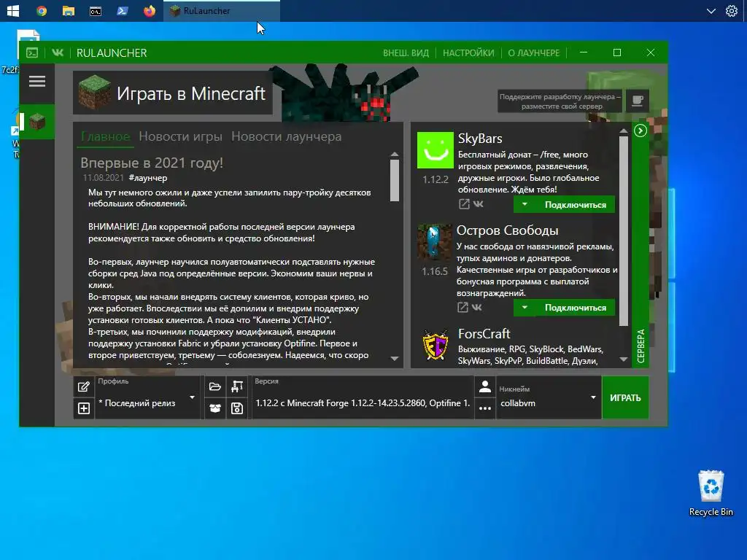Select the Minecraft grass block sidebar icon
Screen dimensions: 747x560
[x=37, y=122]
